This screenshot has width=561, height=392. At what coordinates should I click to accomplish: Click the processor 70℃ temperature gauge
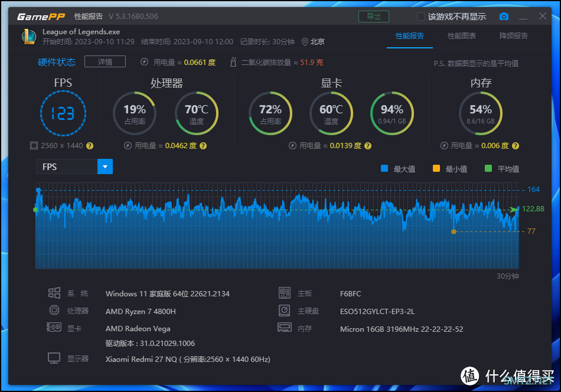click(x=197, y=113)
